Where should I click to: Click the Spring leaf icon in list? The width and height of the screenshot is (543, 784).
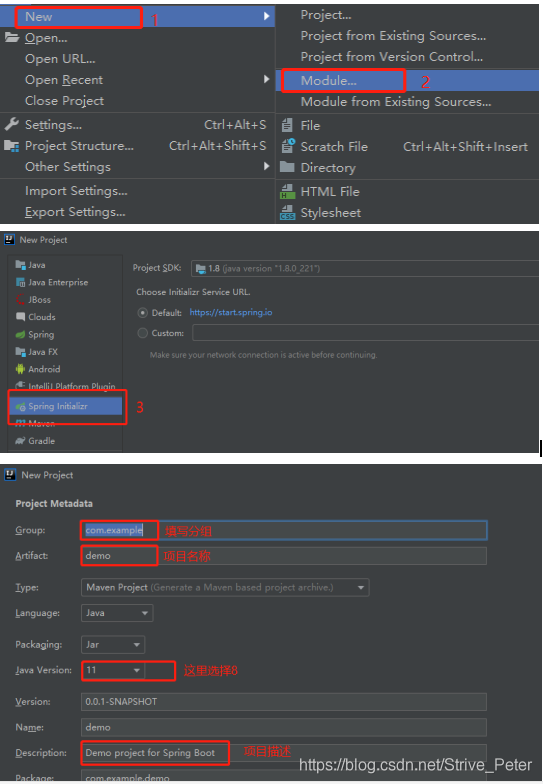click(x=20, y=334)
